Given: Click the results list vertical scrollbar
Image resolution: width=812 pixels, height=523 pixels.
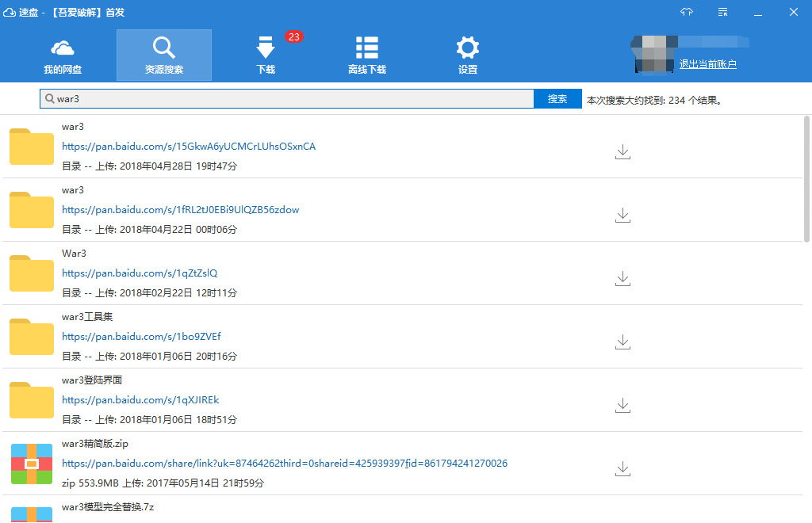Looking at the screenshot, I should [806, 179].
